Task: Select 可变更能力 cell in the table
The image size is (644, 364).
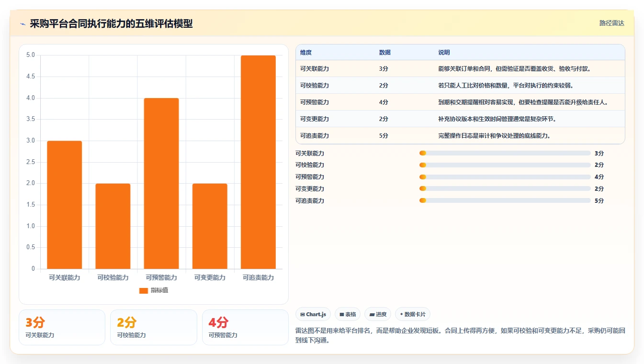Action: point(315,119)
